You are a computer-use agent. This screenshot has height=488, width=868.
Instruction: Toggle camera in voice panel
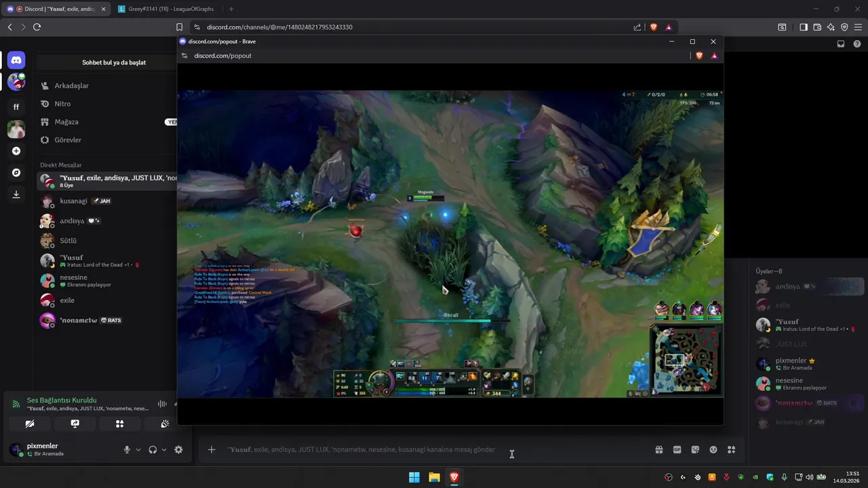pos(29,424)
